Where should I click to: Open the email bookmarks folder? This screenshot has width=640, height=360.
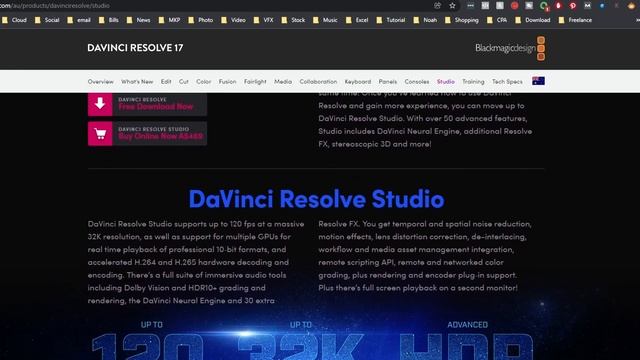click(x=79, y=20)
